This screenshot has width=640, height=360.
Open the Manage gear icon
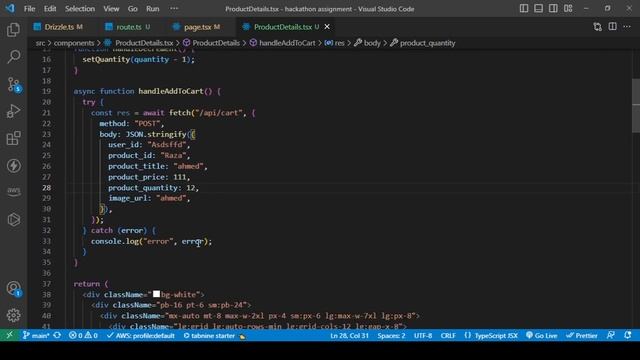[x=13, y=315]
